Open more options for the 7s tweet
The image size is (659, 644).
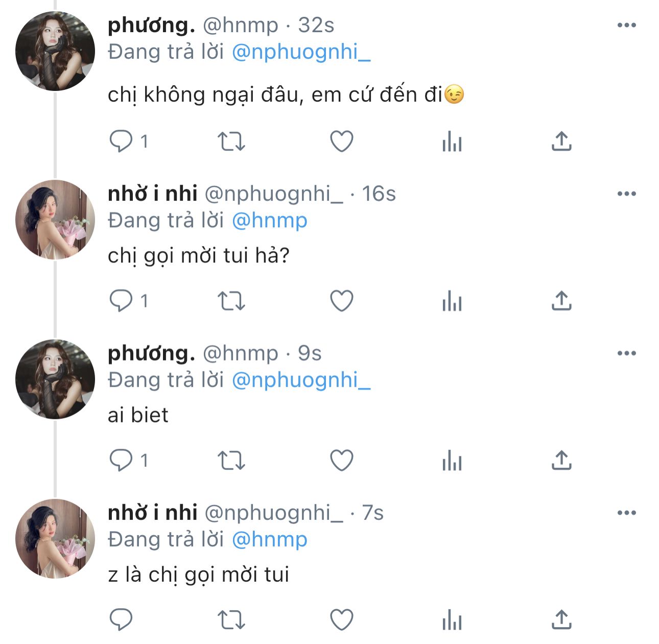626,513
